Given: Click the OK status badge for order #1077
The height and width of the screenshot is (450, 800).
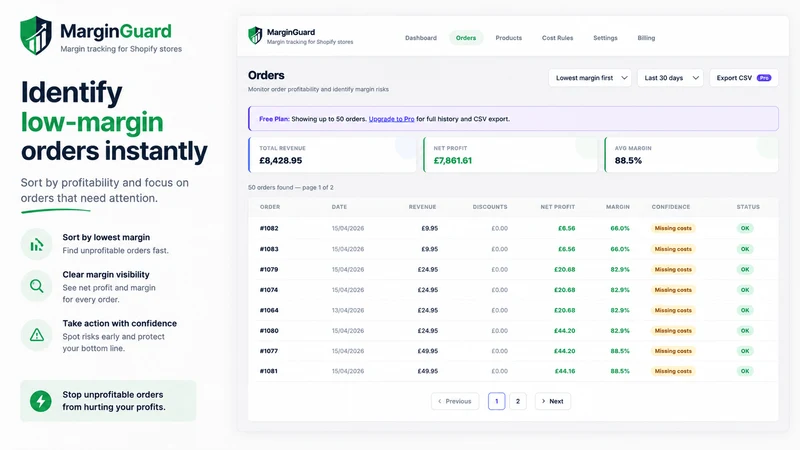Looking at the screenshot, I should (x=745, y=351).
